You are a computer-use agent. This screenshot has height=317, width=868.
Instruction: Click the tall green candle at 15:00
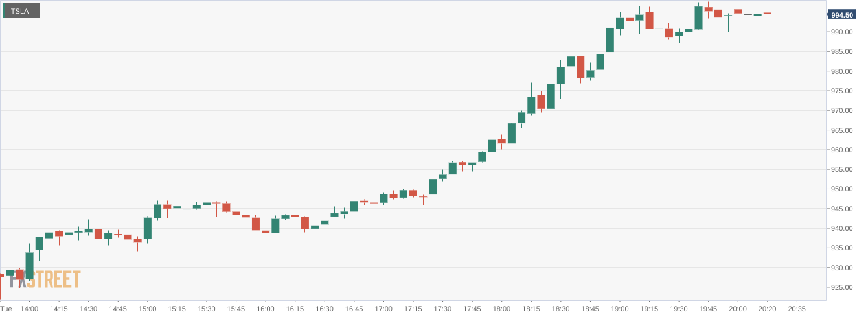pyautogui.click(x=148, y=229)
